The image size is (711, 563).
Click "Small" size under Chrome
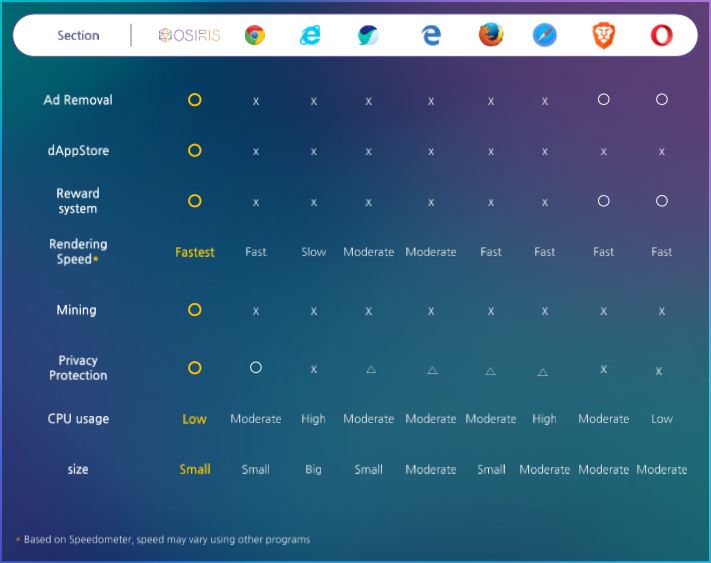256,469
